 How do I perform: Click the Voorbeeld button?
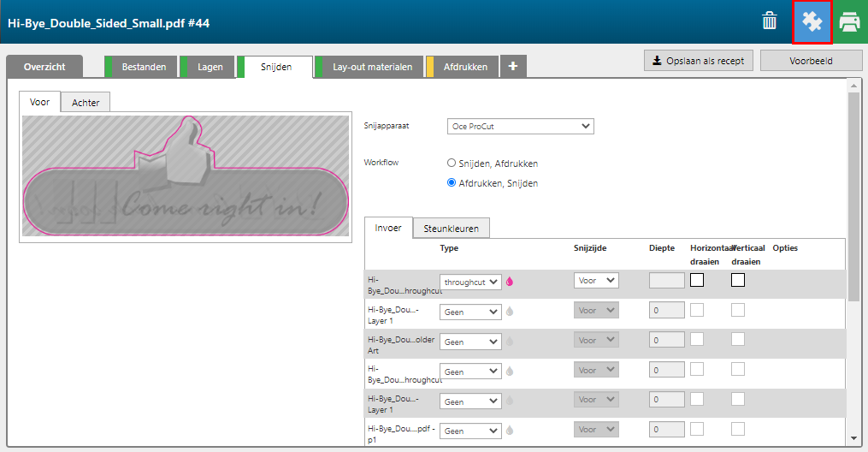(811, 61)
